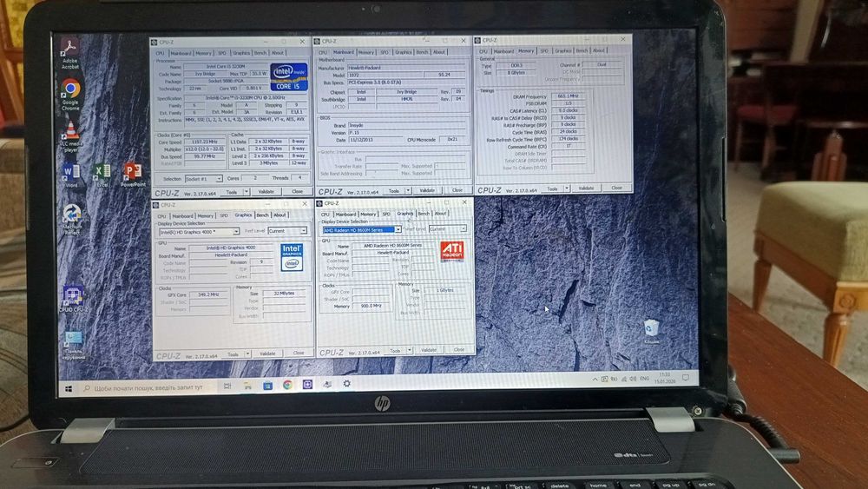The height and width of the screenshot is (489, 868).
Task: Switch to Memory tab in Intel HD Graphics window
Action: (x=206, y=216)
